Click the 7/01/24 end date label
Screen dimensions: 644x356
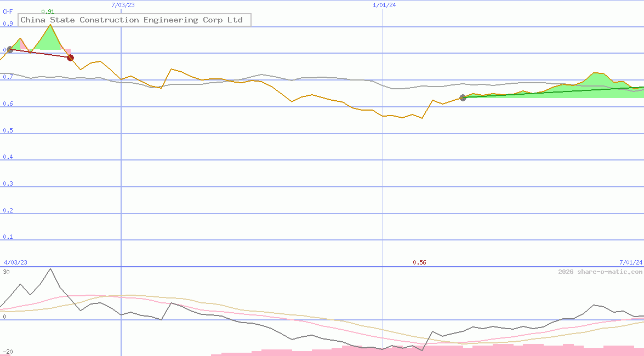[x=630, y=262]
